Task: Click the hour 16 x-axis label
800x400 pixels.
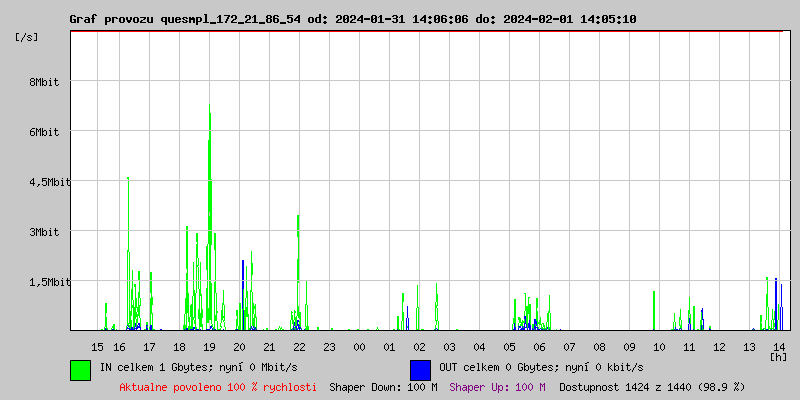Action: 119,346
